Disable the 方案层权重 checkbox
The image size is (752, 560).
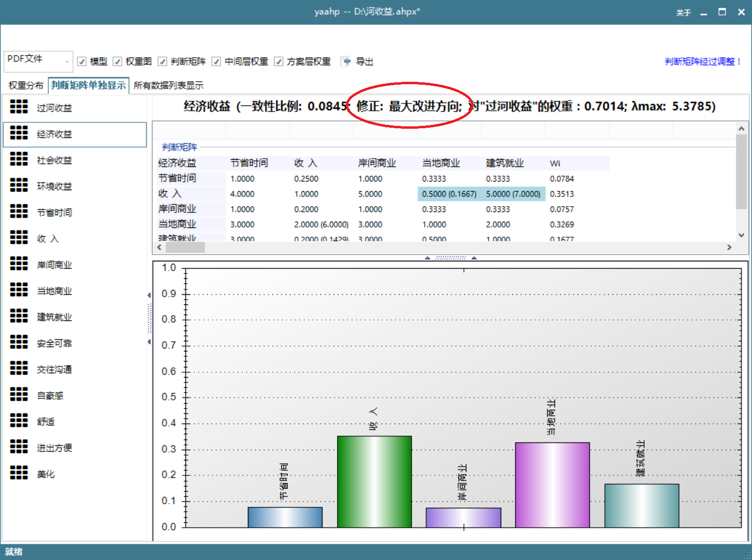click(278, 61)
